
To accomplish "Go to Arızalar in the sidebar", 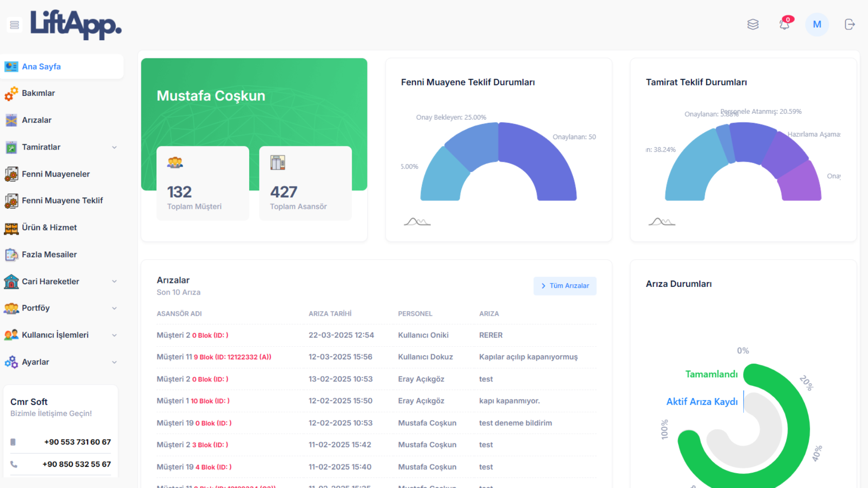I will tap(36, 120).
